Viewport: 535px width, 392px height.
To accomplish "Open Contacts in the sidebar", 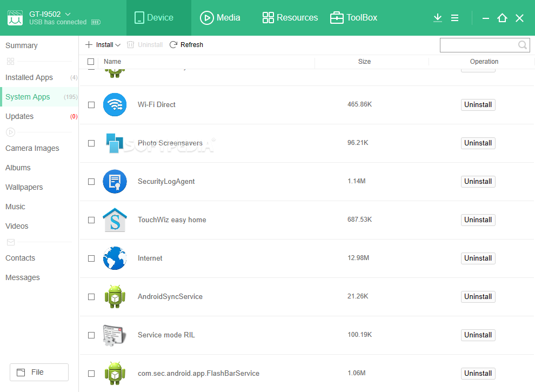I will (x=21, y=258).
